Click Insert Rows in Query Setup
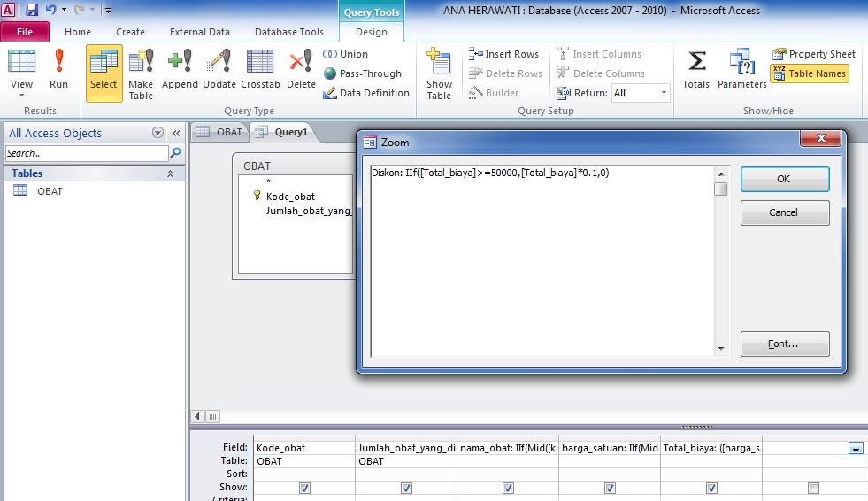Viewport: 868px width, 501px height. pyautogui.click(x=503, y=54)
